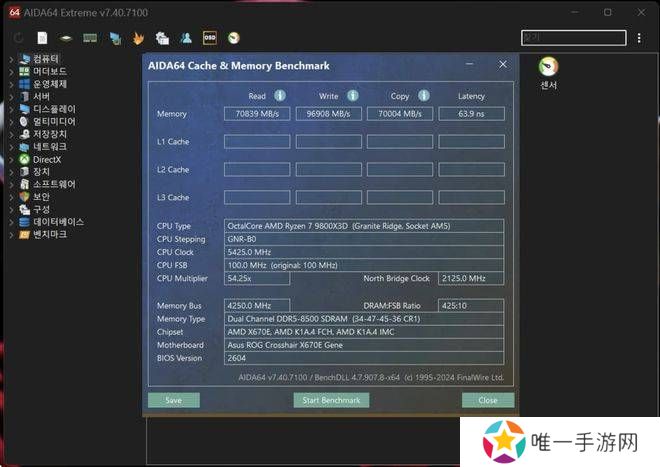The height and width of the screenshot is (467, 660).
Task: Click the Start Benchmark button
Action: [x=331, y=400]
